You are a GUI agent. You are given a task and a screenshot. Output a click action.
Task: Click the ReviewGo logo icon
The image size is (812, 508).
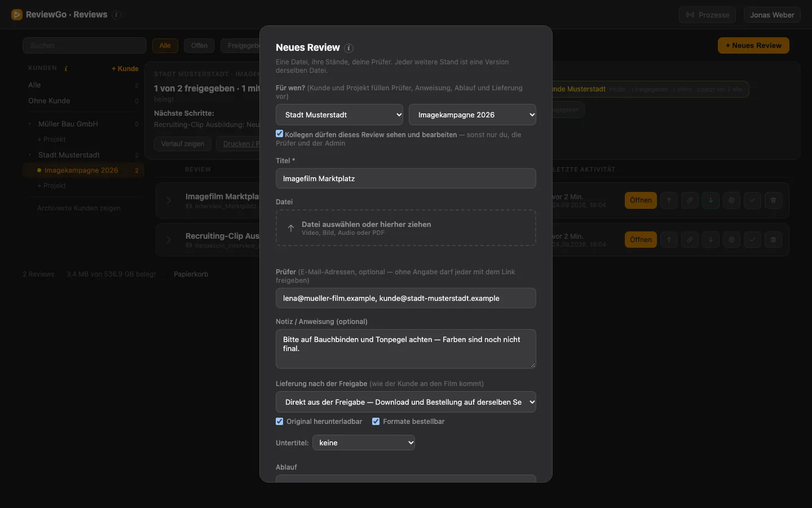tap(17, 15)
